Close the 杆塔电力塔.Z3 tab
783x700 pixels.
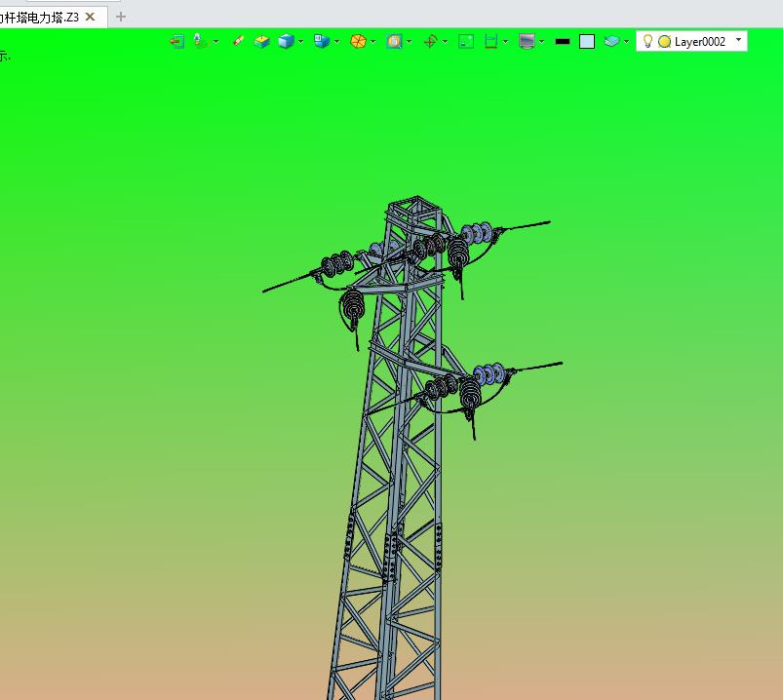pos(91,17)
